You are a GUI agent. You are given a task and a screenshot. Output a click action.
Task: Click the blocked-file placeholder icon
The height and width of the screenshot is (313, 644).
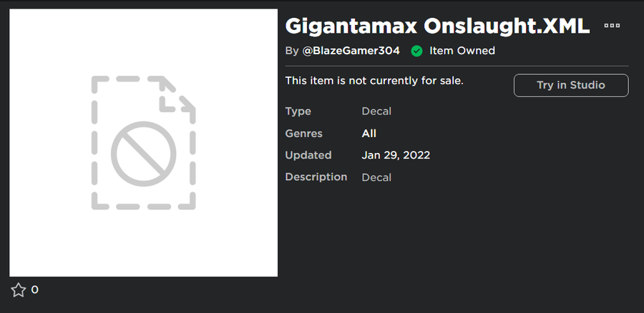[x=143, y=143]
